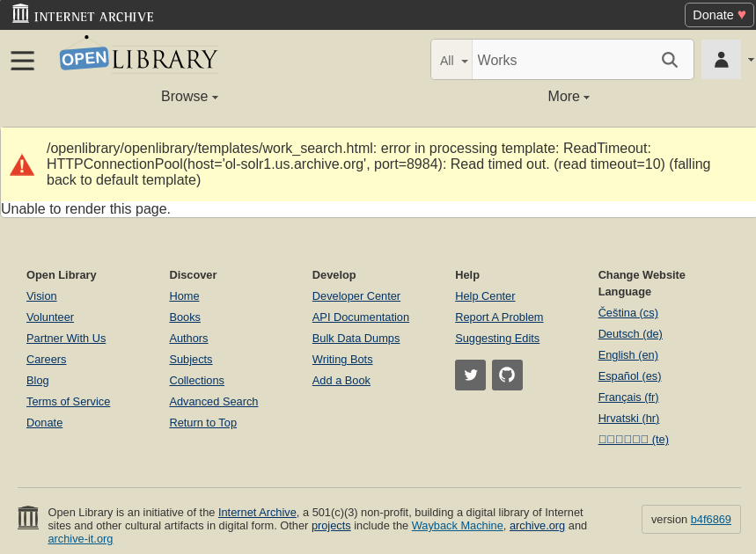Screen dimensions: 756x554
Task: Open the Authors link
Action: (188, 339)
